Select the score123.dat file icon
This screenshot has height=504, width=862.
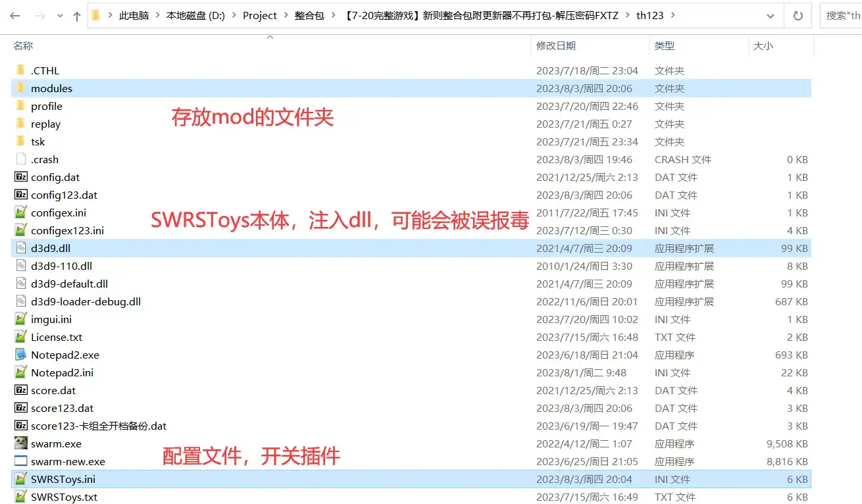pyautogui.click(x=20, y=408)
